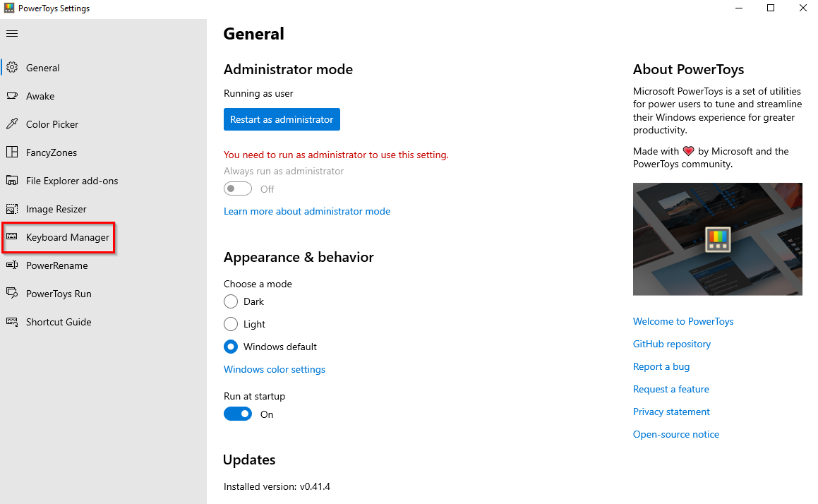This screenshot has width=818, height=504.
Task: Select the Light mode radio button
Action: coord(231,324)
